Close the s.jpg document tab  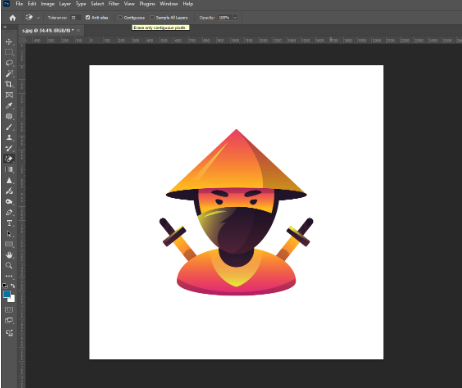(78, 30)
